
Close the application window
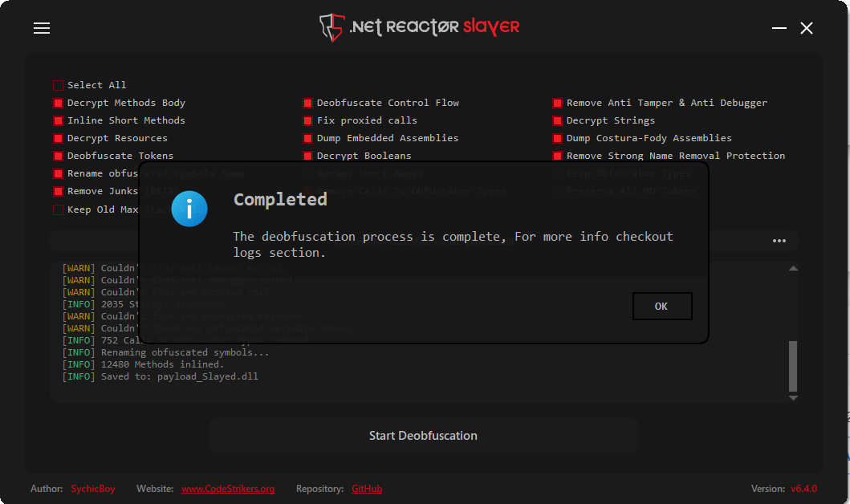pyautogui.click(x=807, y=28)
